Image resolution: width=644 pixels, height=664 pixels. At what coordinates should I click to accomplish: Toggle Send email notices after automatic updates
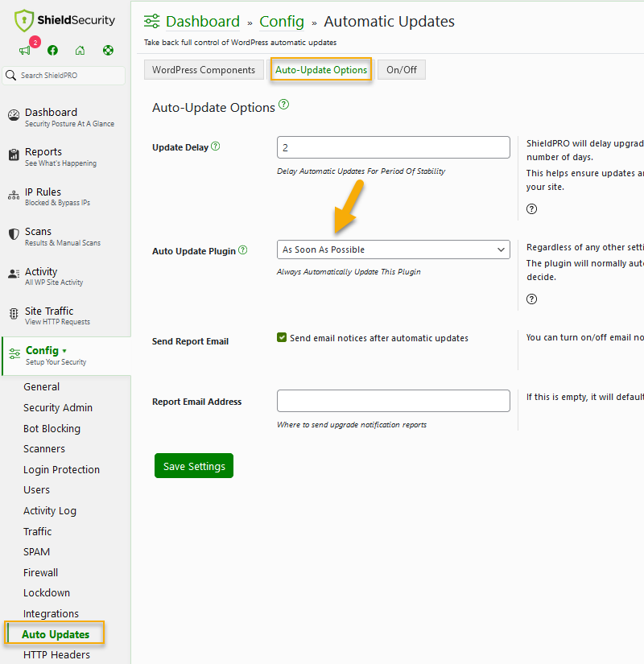coord(282,337)
